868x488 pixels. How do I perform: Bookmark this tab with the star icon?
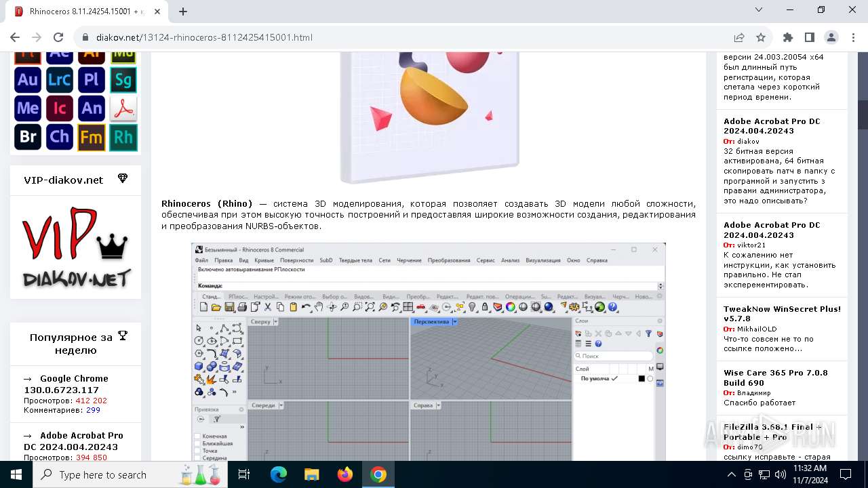coord(761,37)
